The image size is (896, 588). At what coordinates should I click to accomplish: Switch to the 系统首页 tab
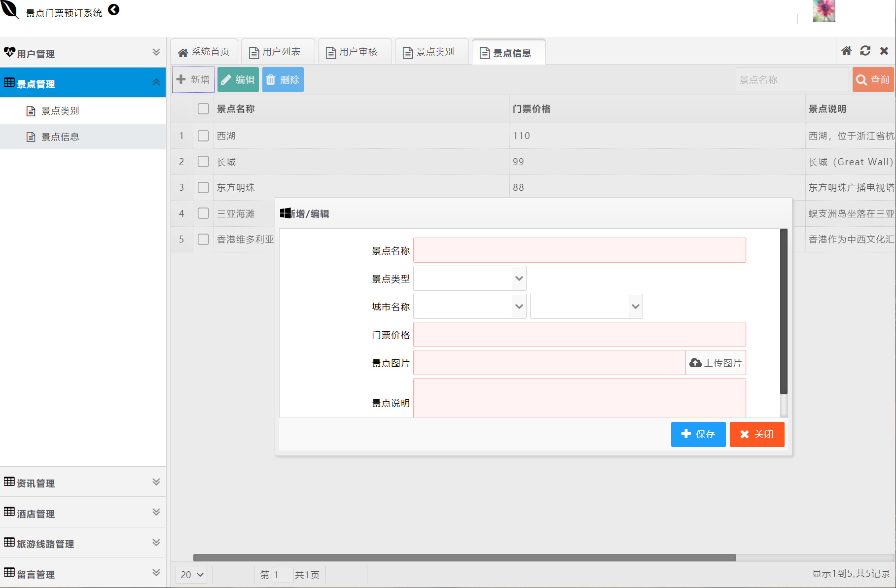coord(204,51)
